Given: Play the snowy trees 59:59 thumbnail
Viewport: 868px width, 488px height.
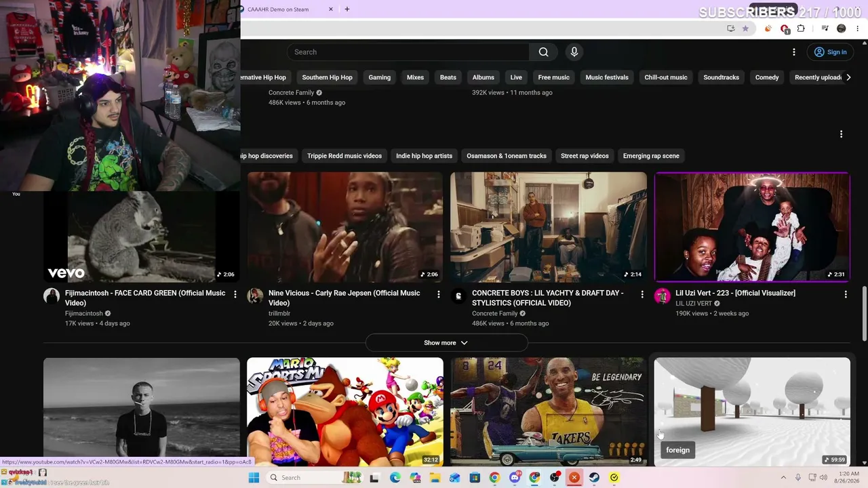Looking at the screenshot, I should click(x=752, y=412).
